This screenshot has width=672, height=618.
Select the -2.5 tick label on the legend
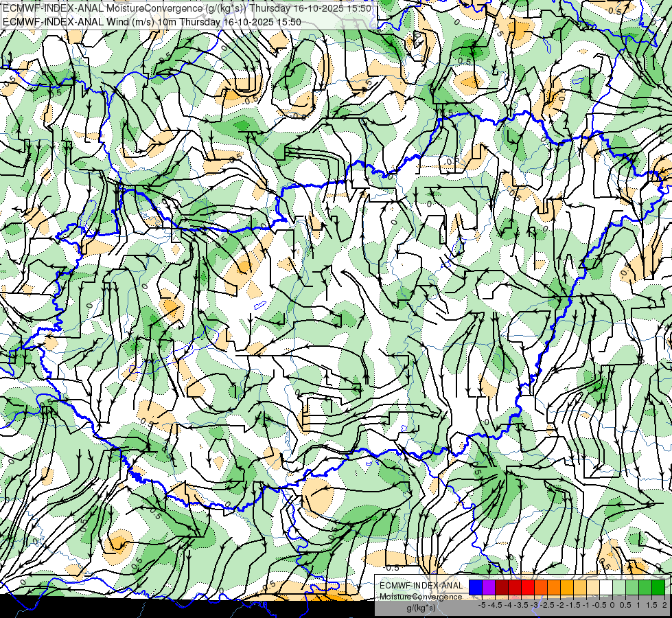[x=547, y=605]
